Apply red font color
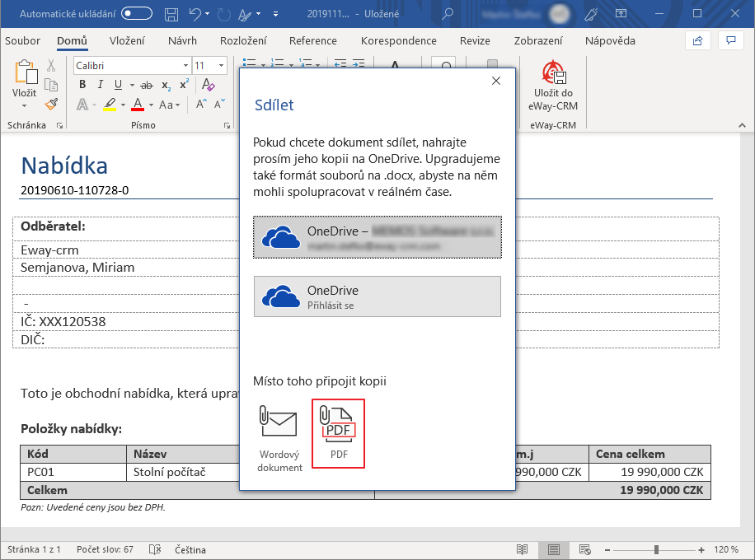Image resolution: width=755 pixels, height=560 pixels. [138, 104]
